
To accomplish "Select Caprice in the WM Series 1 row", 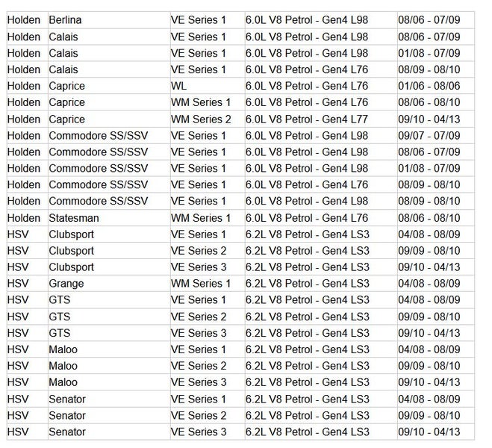I will point(67,102).
